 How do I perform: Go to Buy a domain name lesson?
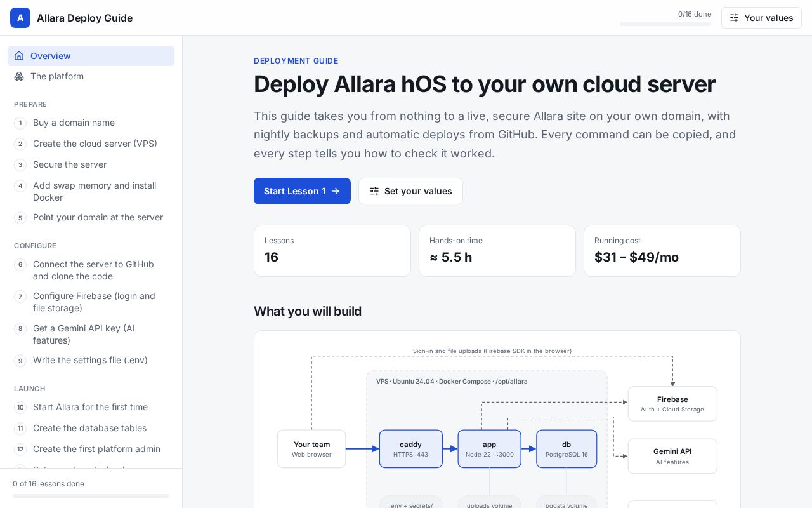coord(91,123)
